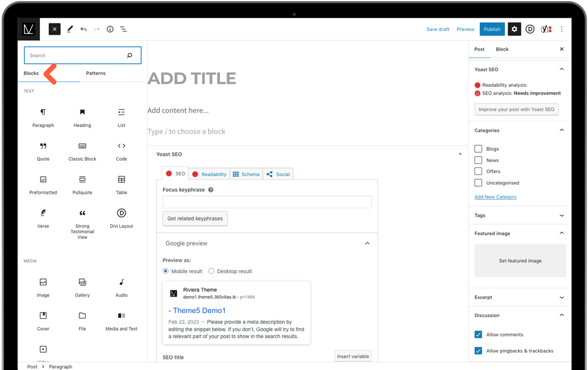The height and width of the screenshot is (370, 588).
Task: Undo the last change
Action: click(x=83, y=29)
